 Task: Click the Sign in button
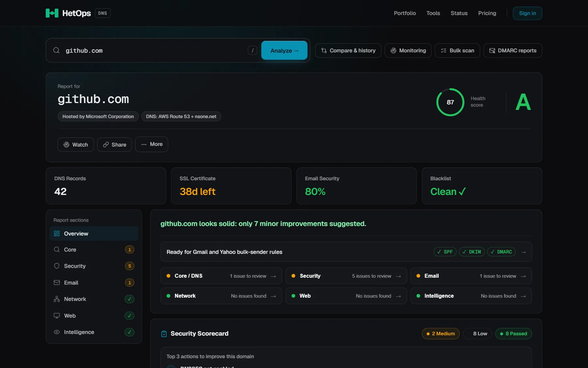pos(527,13)
